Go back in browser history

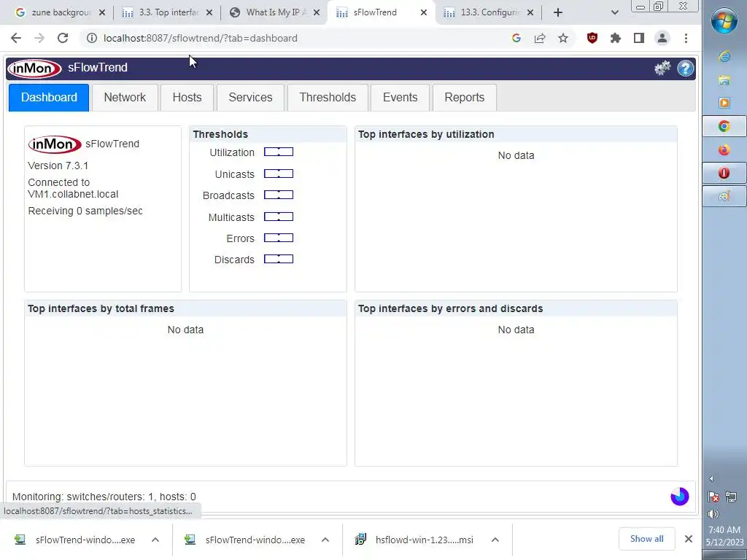click(16, 38)
